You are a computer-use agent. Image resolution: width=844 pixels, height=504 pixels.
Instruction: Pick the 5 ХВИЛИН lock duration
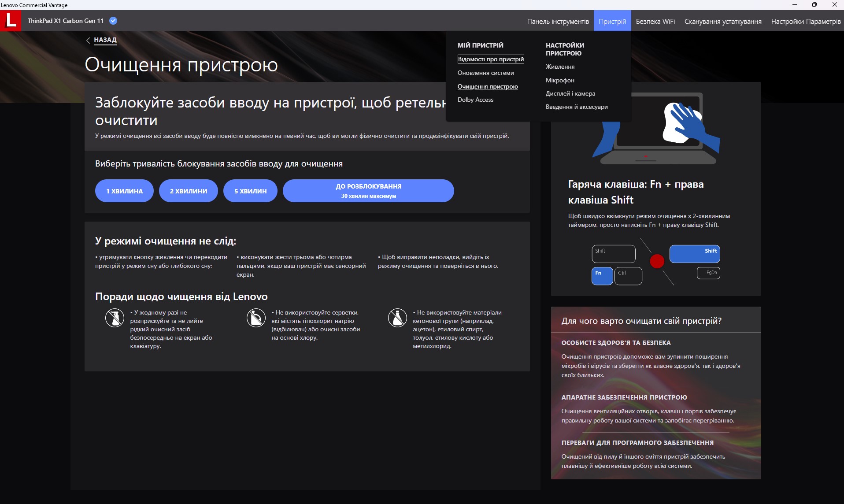[250, 191]
